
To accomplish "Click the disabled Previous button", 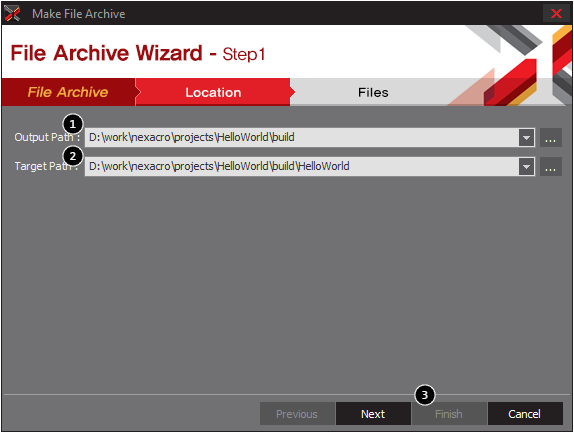I will click(297, 414).
